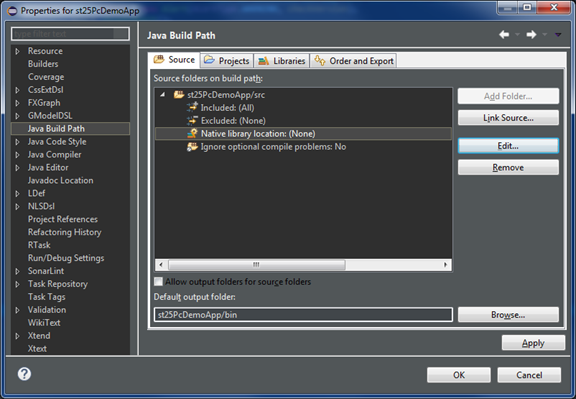Select Javadoc Location in the tree
This screenshot has width=576, height=399.
pos(60,180)
